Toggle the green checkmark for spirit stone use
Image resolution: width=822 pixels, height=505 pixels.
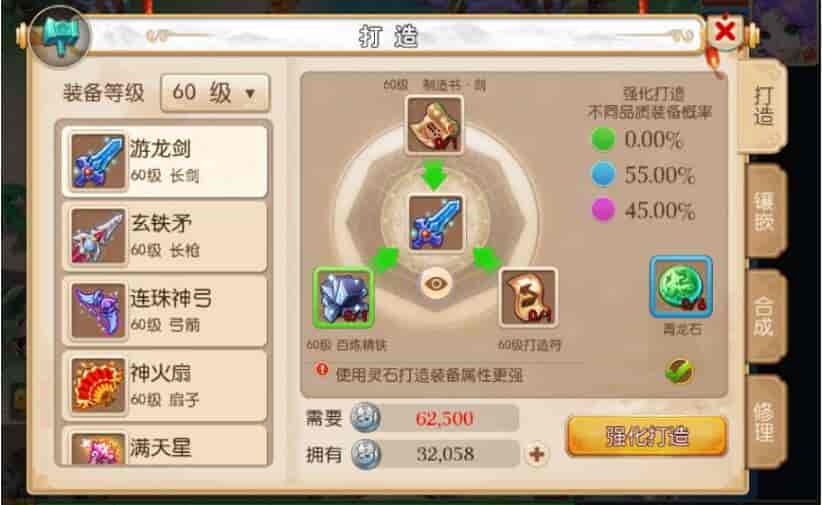(679, 372)
